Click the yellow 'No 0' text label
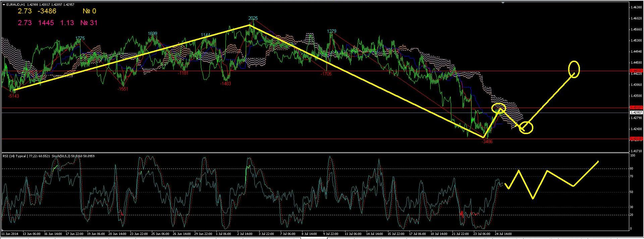The height and width of the screenshot is (239, 644). (89, 11)
